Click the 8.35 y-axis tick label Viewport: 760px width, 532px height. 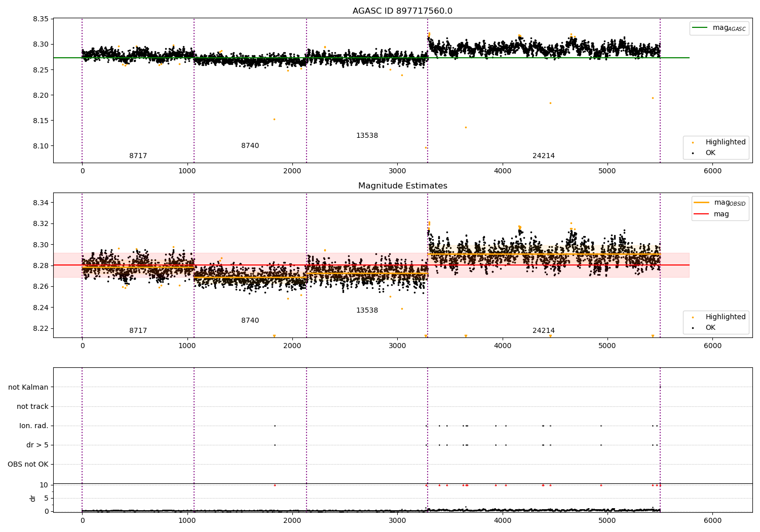coord(41,19)
